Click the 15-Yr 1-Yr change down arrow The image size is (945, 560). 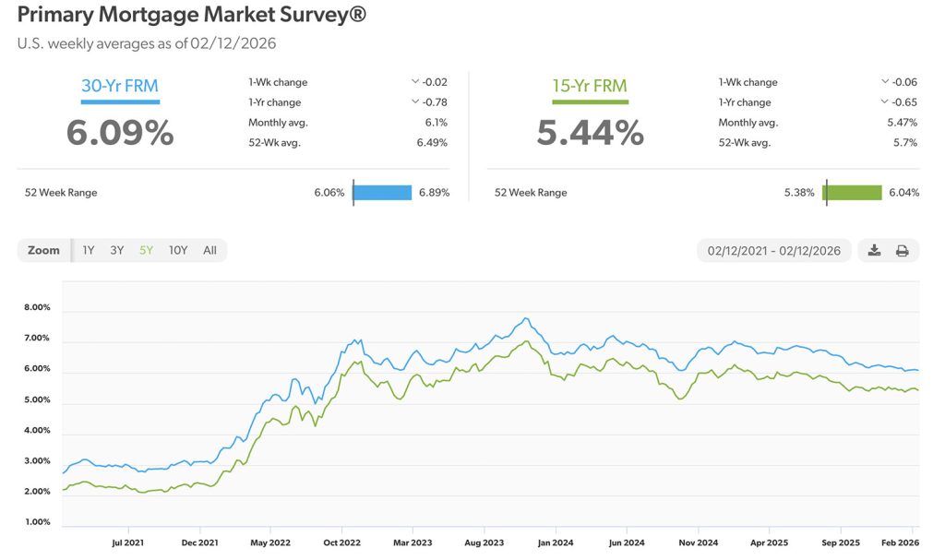coord(884,102)
